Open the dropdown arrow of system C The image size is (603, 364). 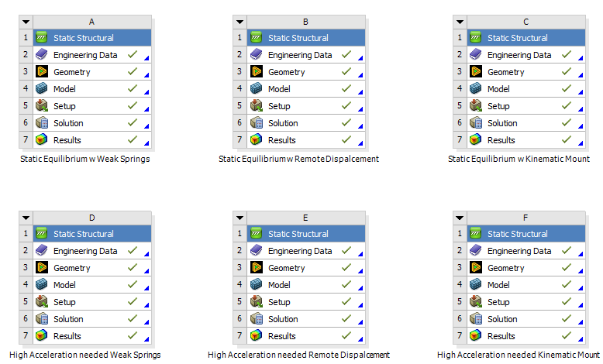coord(460,22)
